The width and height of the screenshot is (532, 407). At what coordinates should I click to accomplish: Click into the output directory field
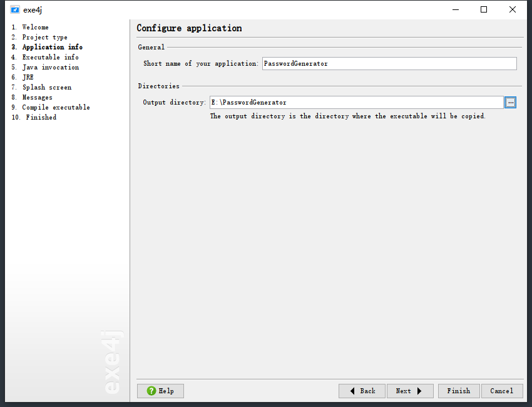357,103
